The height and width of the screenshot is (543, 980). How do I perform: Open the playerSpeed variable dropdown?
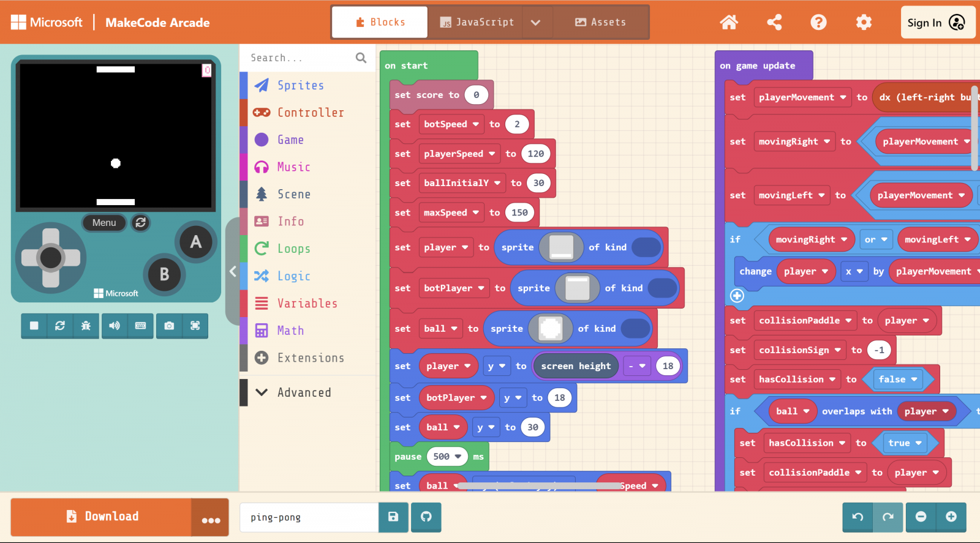459,154
